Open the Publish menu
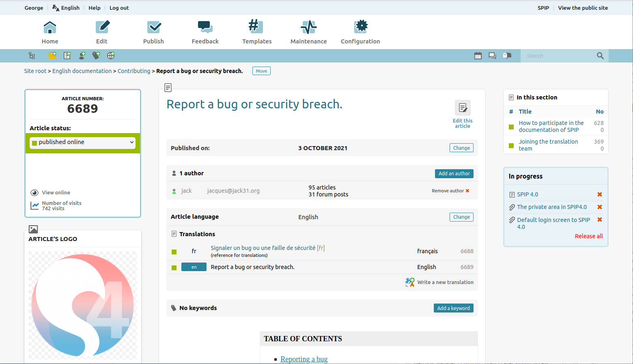Screen dimensions: 633x364 153,32
